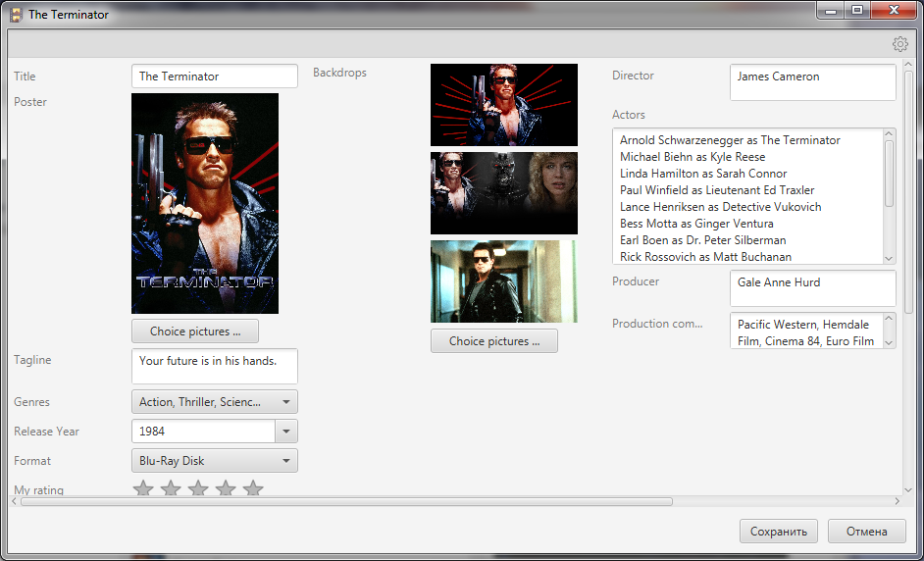Open the Format dropdown

tap(215, 461)
